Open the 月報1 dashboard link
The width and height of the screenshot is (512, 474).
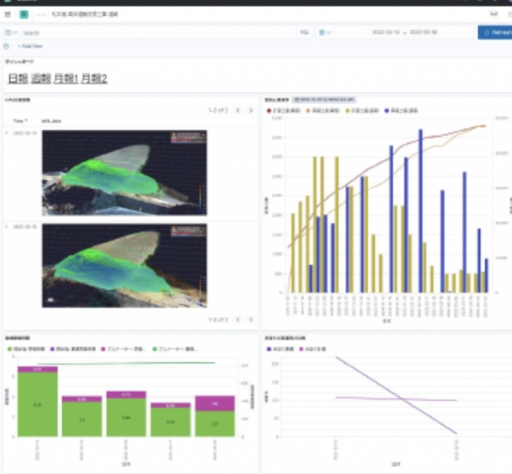66,79
